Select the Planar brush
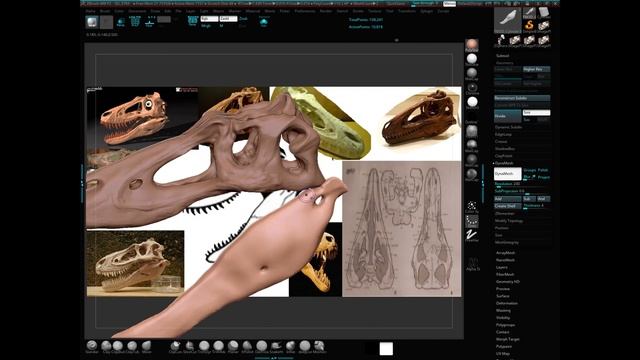The width and height of the screenshot is (640, 360). (233, 346)
